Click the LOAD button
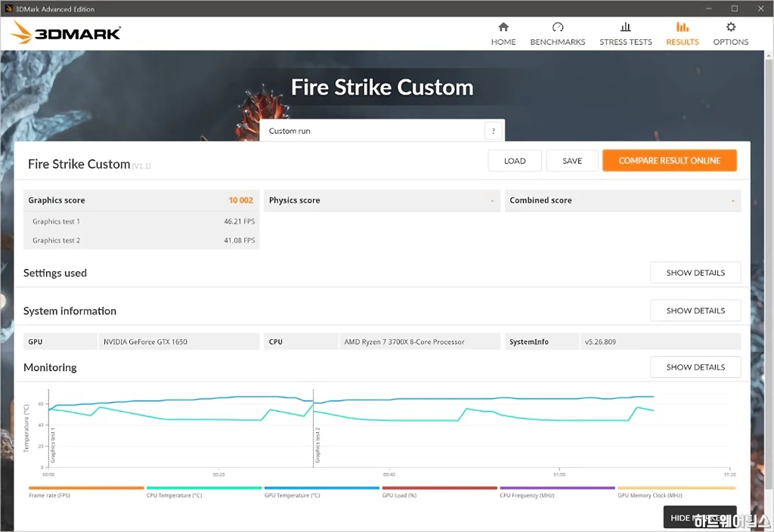 point(514,161)
